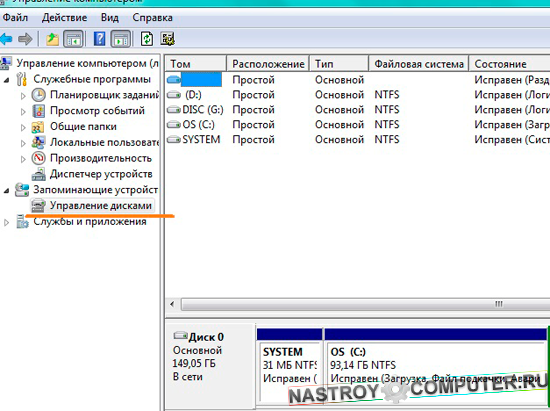Image resolution: width=550 pixels, height=411 pixels.
Task: Select Диспетчер устройств in the tree
Action: [x=101, y=174]
